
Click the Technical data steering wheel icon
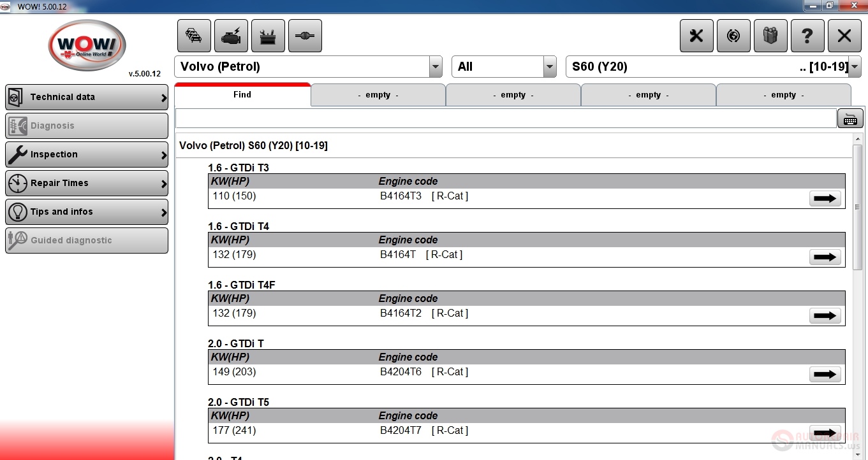(17, 97)
